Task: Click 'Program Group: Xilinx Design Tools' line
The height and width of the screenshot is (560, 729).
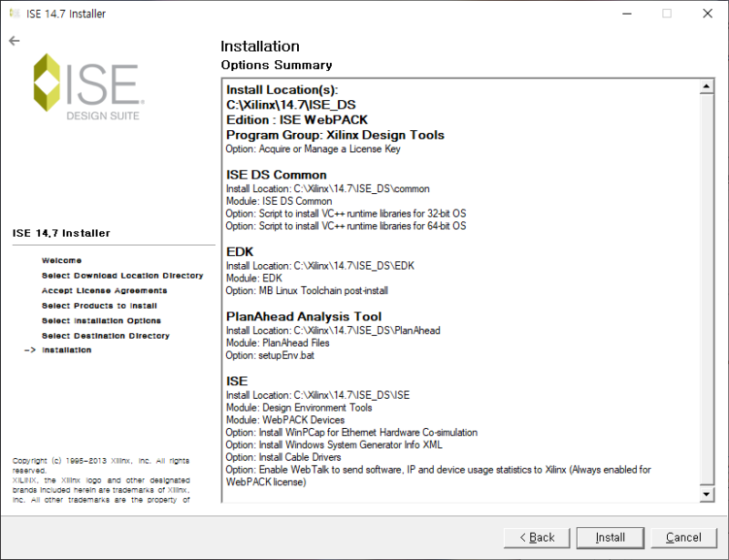Action: (x=334, y=136)
